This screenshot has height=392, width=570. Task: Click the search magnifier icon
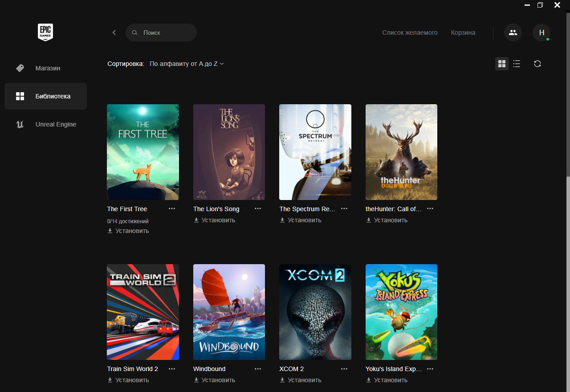134,33
